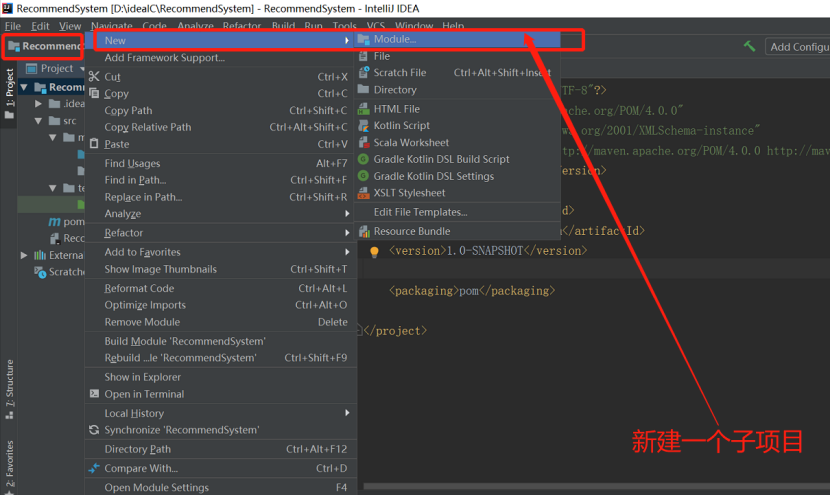Click the Module icon in New submenu
Screen dimensions: 831x495
tap(364, 39)
